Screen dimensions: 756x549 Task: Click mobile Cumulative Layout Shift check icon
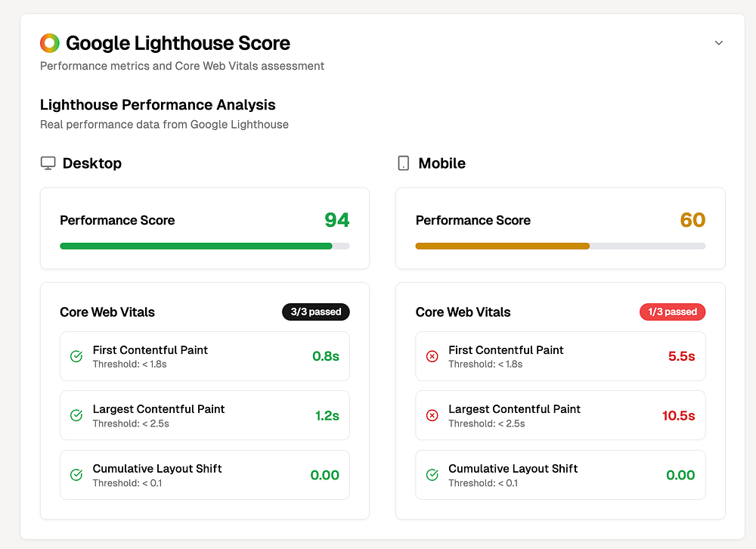[432, 475]
